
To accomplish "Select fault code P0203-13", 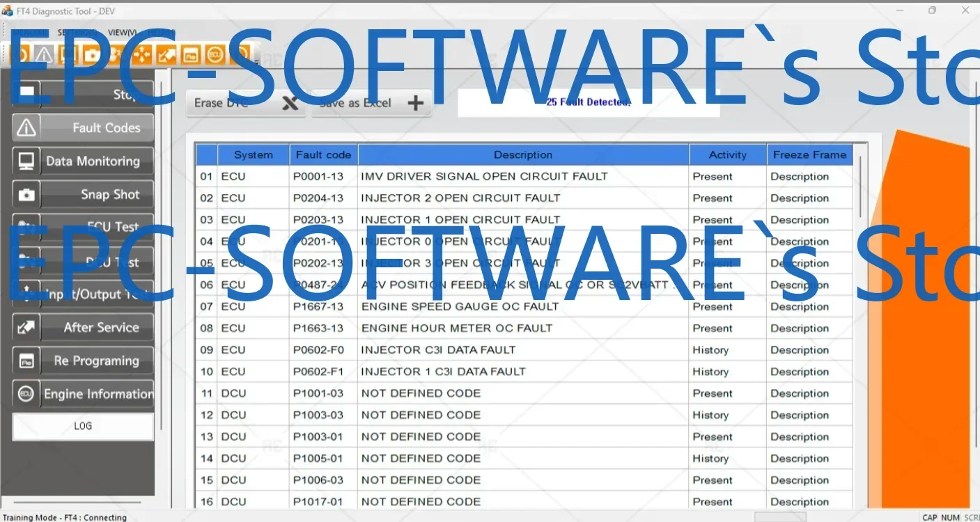I will (x=318, y=219).
